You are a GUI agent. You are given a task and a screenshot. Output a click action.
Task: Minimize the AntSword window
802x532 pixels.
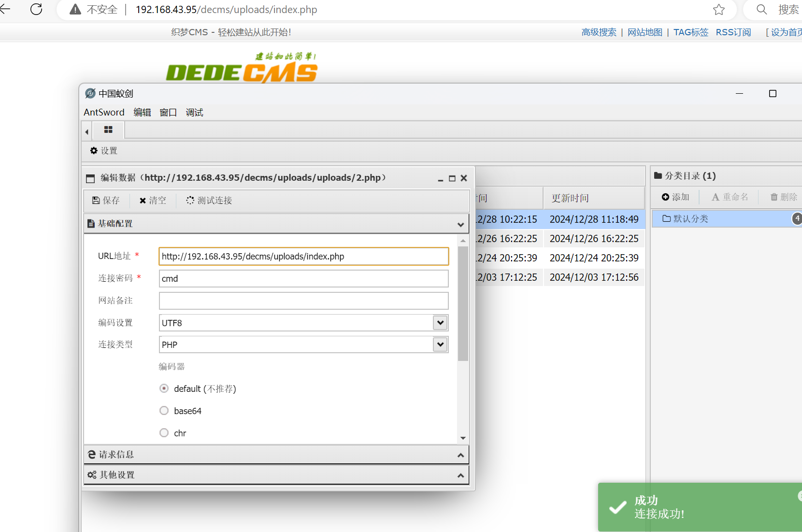739,93
